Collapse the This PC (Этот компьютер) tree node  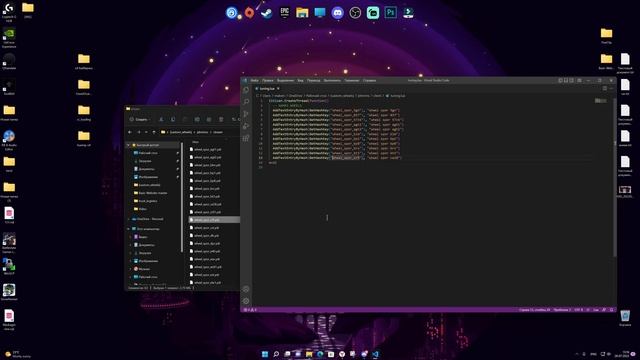click(128, 229)
